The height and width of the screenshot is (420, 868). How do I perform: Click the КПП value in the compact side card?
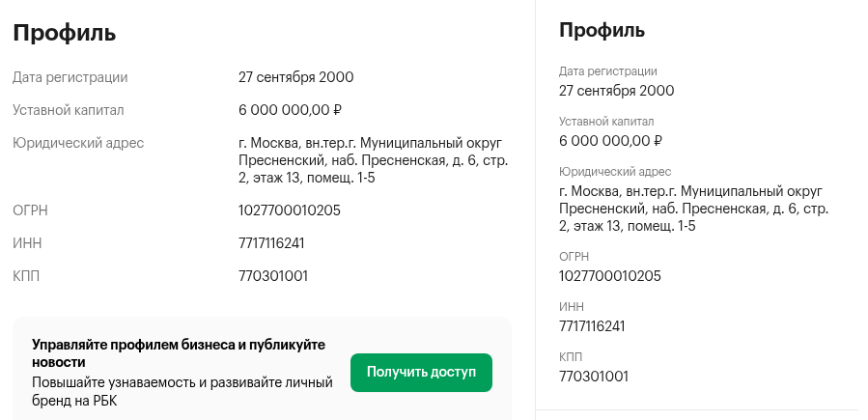594,377
